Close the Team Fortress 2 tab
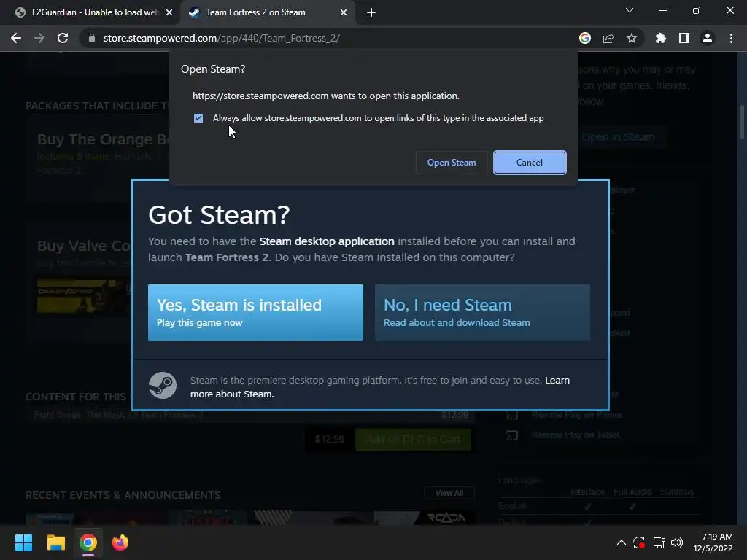This screenshot has height=560, width=747. (344, 12)
